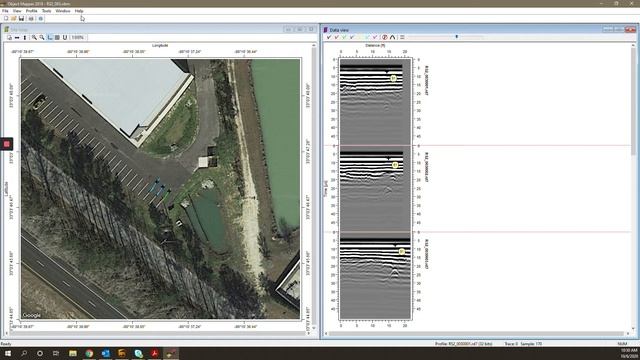
Task: Click the 'Ready' status bar text
Action: [6, 344]
